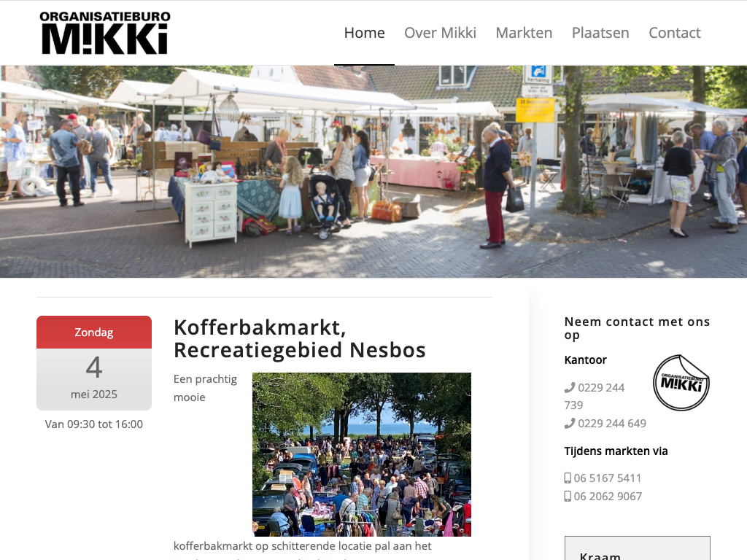The width and height of the screenshot is (747, 560).
Task: Navigate to the Contact page
Action: [x=675, y=33]
